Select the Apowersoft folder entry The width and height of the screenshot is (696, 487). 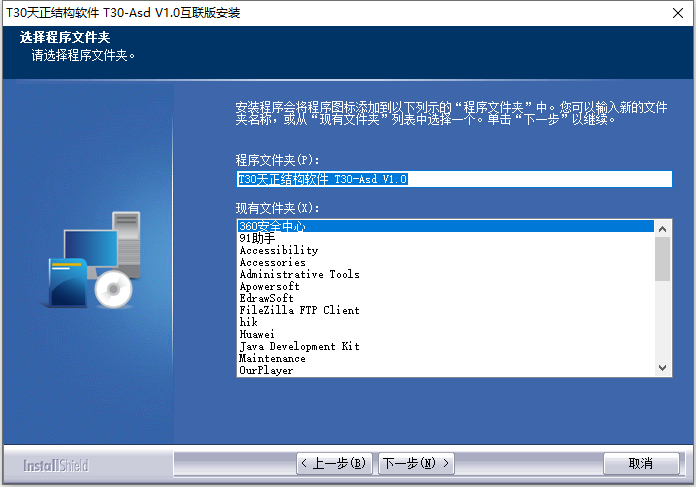(446, 286)
